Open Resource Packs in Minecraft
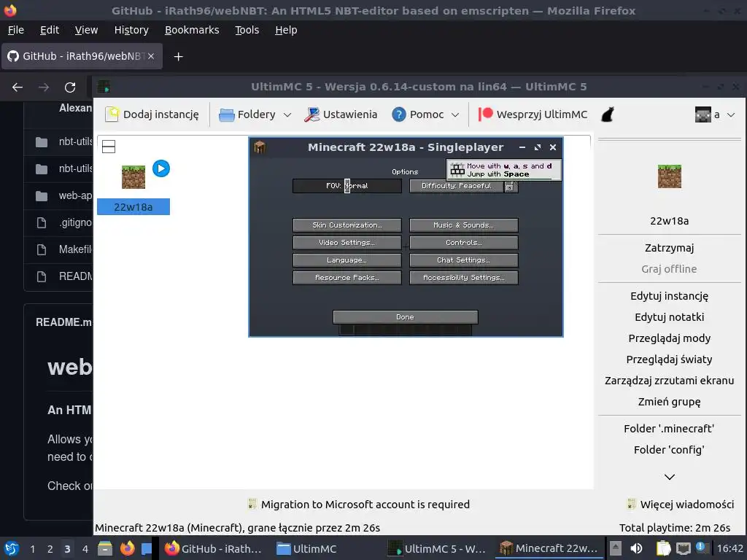 click(347, 278)
